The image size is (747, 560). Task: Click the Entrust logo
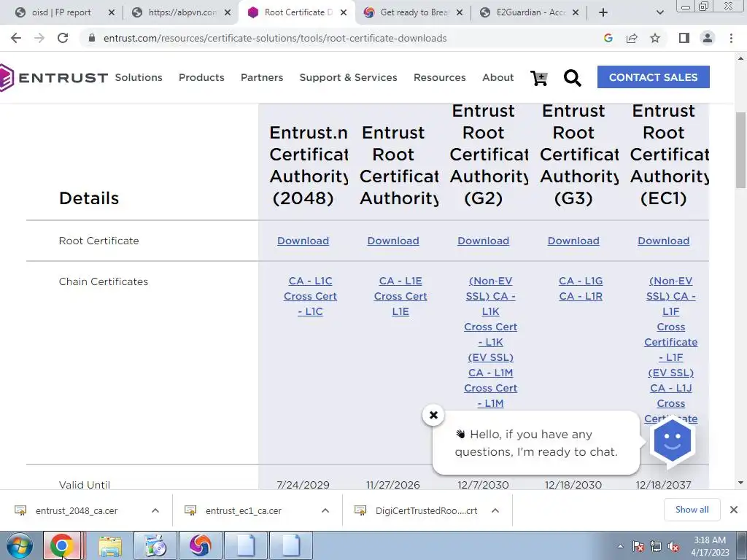pyautogui.click(x=53, y=77)
